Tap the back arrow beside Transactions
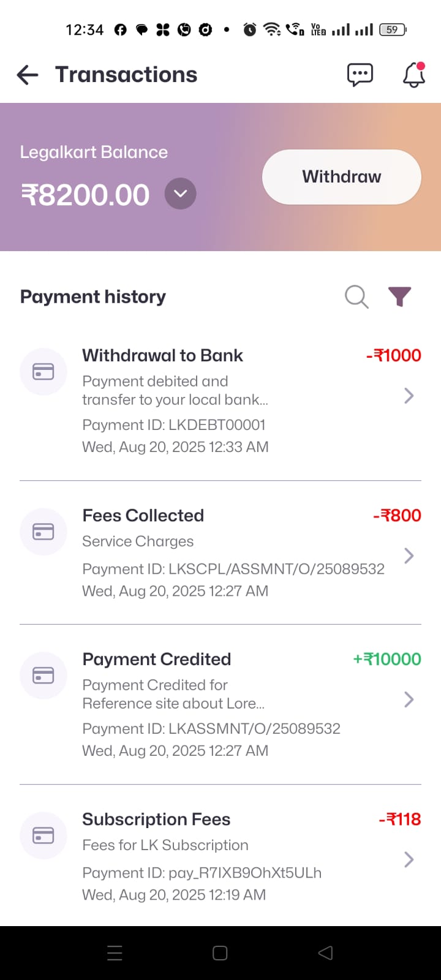The width and height of the screenshot is (441, 980). tap(28, 75)
